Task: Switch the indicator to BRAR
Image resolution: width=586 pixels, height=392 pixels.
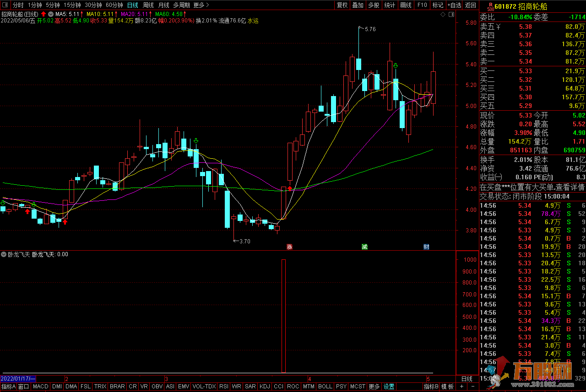Action: (117, 387)
